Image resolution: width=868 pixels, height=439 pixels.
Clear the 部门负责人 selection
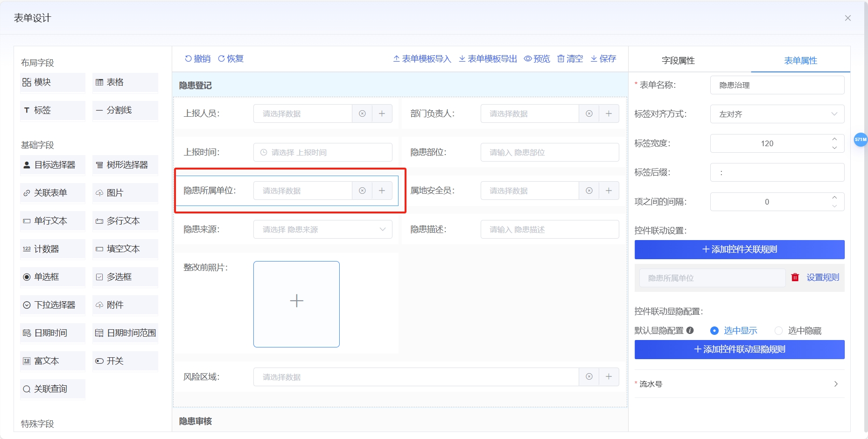[x=589, y=113]
